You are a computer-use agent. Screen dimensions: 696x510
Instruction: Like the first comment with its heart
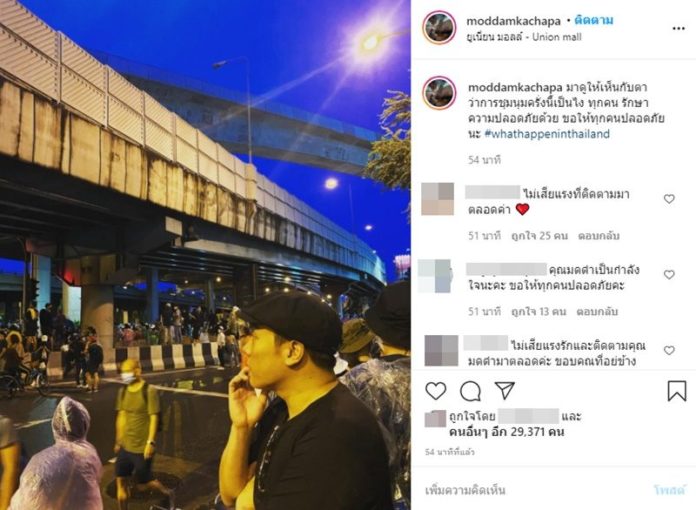tap(669, 199)
